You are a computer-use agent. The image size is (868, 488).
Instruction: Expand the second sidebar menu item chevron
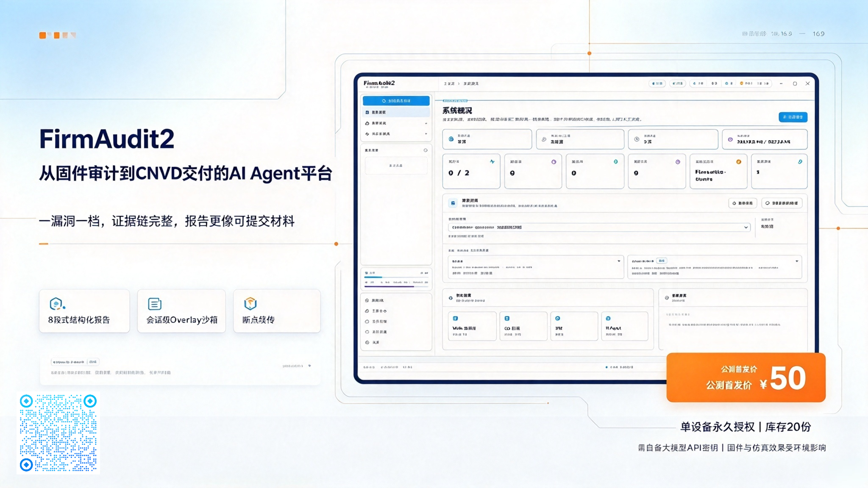point(426,123)
